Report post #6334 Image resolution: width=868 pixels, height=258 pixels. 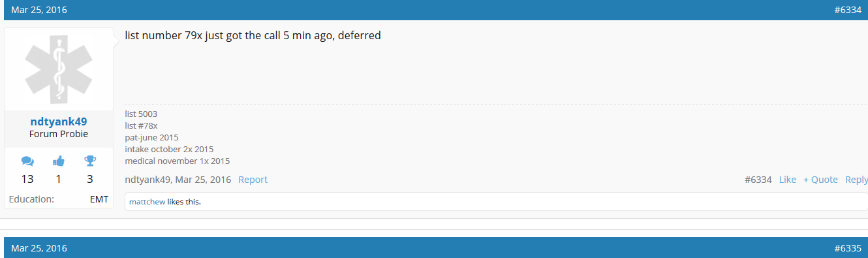pos(253,180)
